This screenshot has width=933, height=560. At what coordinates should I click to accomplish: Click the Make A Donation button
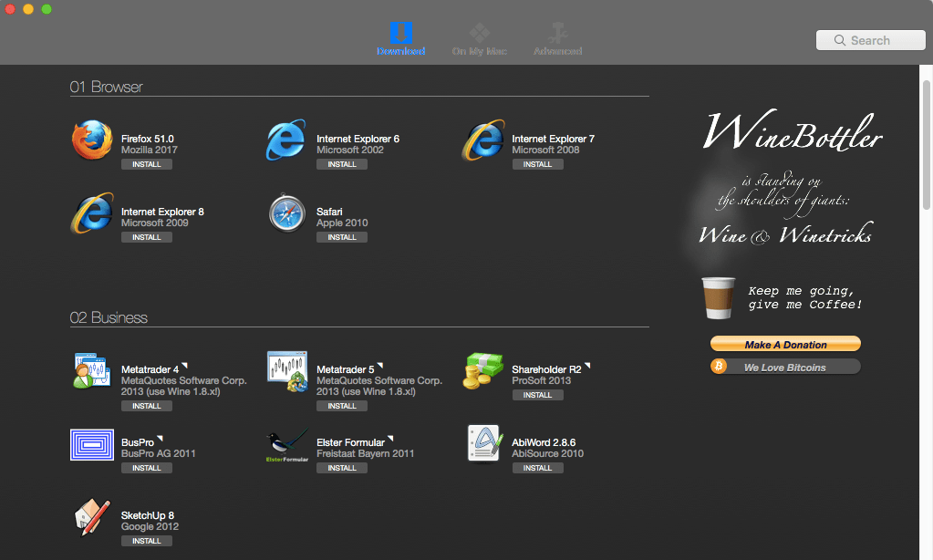(x=785, y=345)
